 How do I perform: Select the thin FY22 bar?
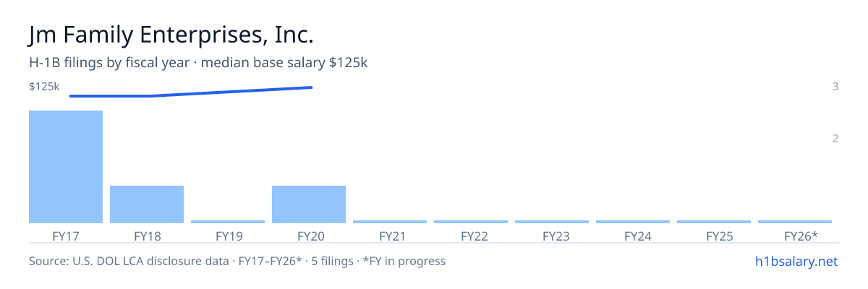coord(471,222)
